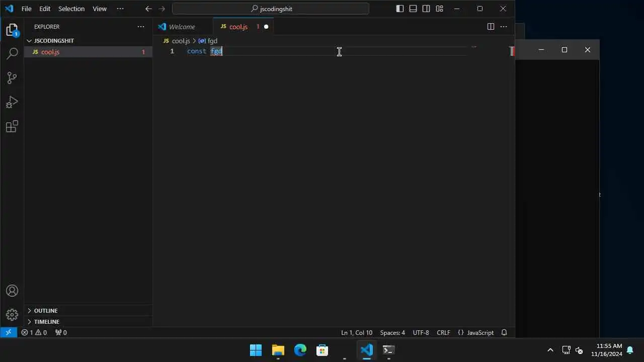Open the Source Control view
The width and height of the screenshot is (644, 362).
[x=12, y=77]
